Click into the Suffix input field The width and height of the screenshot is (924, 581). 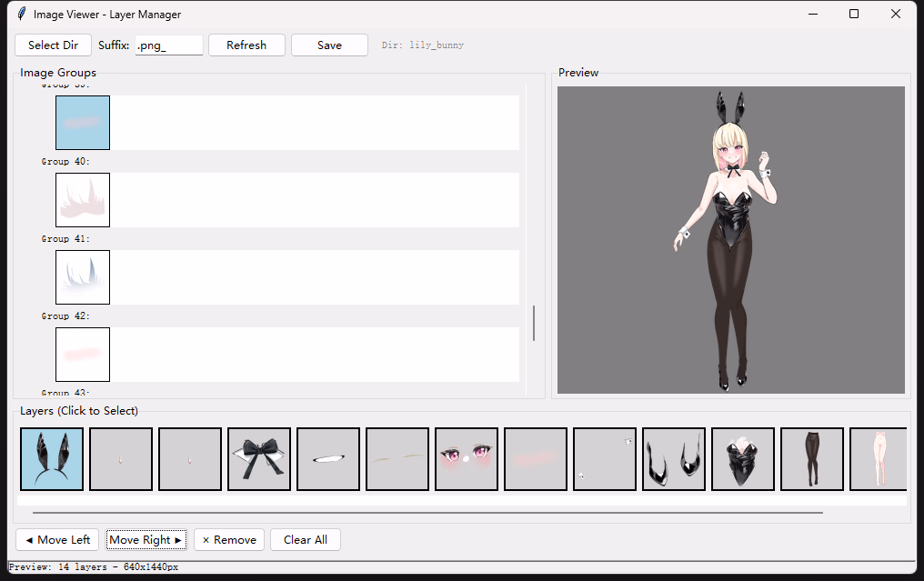coord(169,45)
